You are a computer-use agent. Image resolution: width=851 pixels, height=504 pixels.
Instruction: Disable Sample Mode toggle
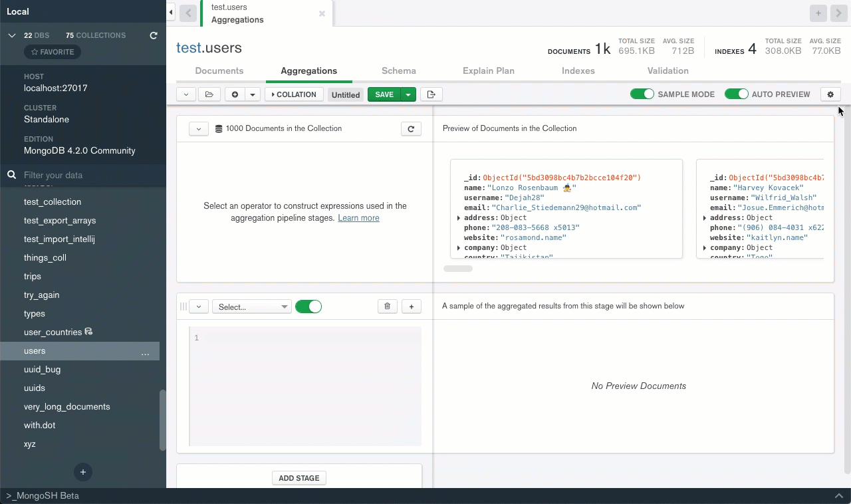coord(642,94)
